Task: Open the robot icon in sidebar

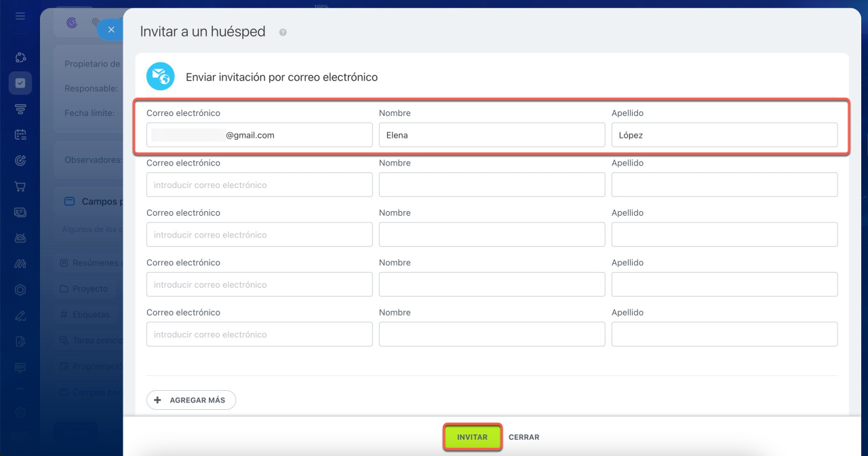Action: tap(20, 237)
